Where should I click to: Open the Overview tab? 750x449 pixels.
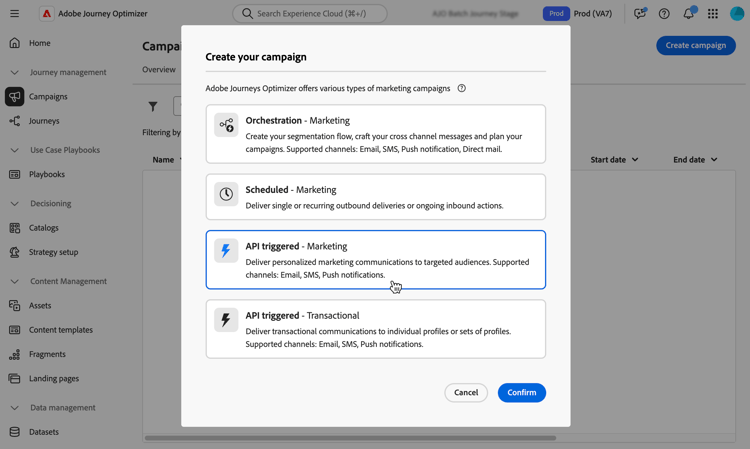pos(159,70)
